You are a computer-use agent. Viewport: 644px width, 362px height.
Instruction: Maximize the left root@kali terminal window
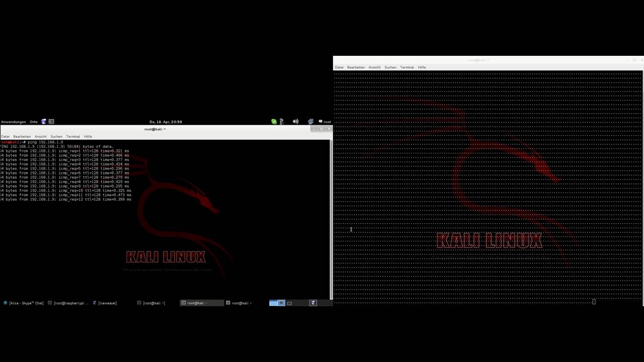(x=321, y=129)
